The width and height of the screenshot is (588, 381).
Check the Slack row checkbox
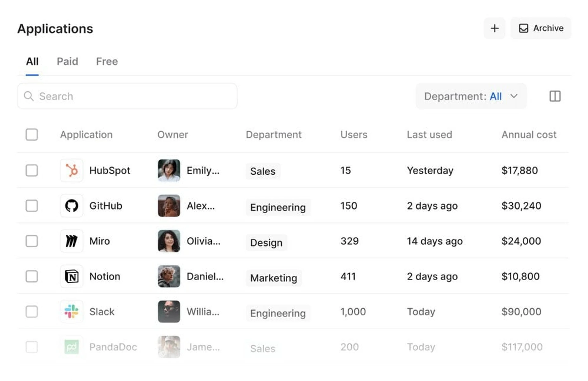pos(32,312)
